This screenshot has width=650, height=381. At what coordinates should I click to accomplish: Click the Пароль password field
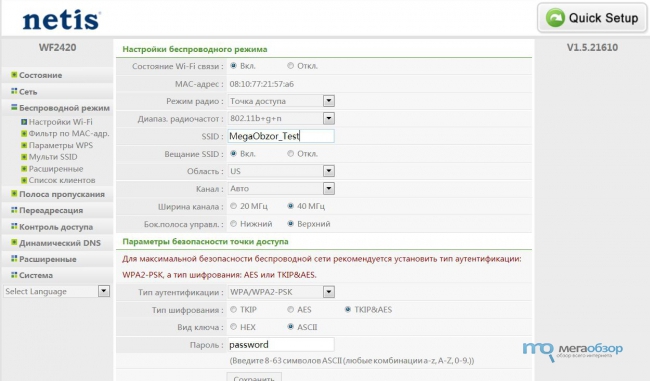pos(281,345)
